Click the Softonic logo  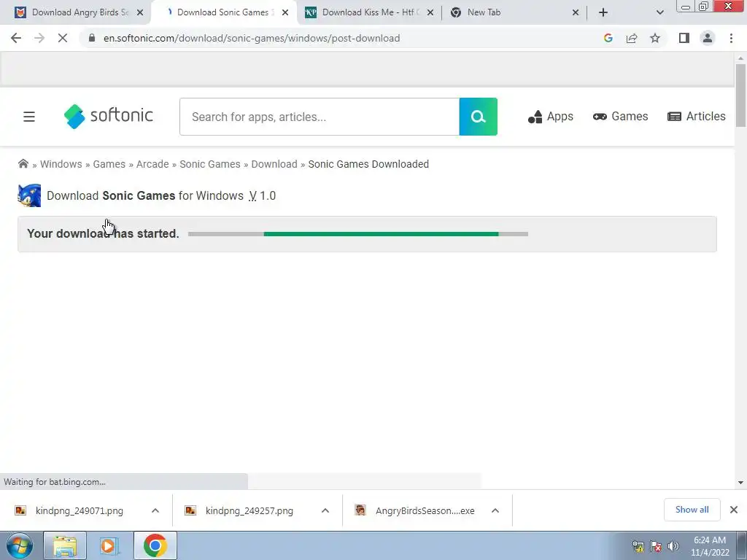(109, 116)
